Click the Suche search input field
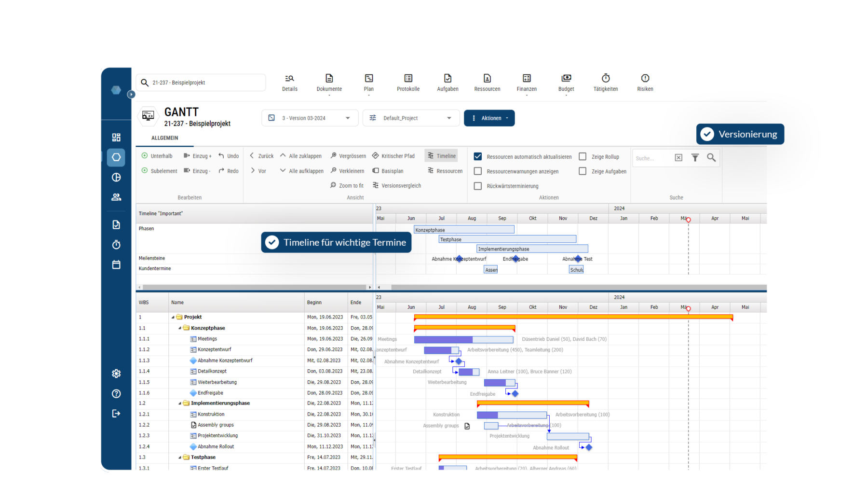Screen dimensions: 868x500 tap(652, 158)
